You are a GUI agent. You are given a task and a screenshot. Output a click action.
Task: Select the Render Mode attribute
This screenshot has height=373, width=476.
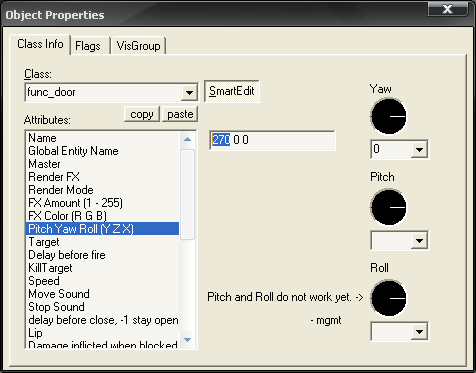click(x=103, y=190)
